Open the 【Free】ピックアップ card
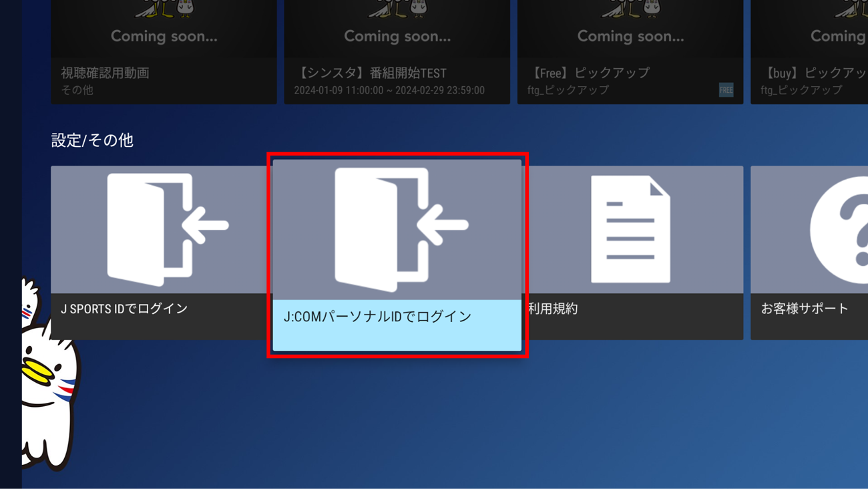 [630, 52]
